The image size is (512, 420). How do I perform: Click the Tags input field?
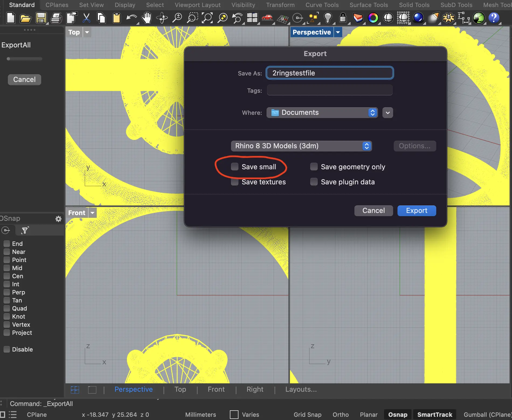tap(330, 90)
